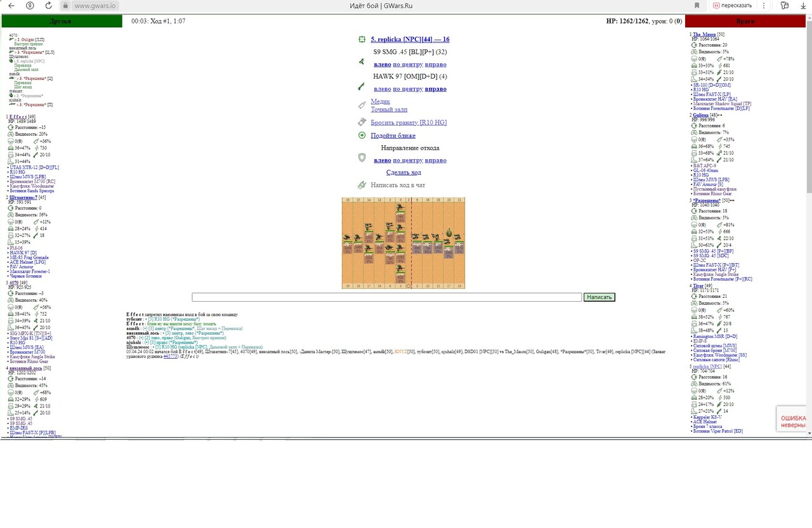
Task: Click the green Друзья panel header
Action: pyautogui.click(x=62, y=21)
